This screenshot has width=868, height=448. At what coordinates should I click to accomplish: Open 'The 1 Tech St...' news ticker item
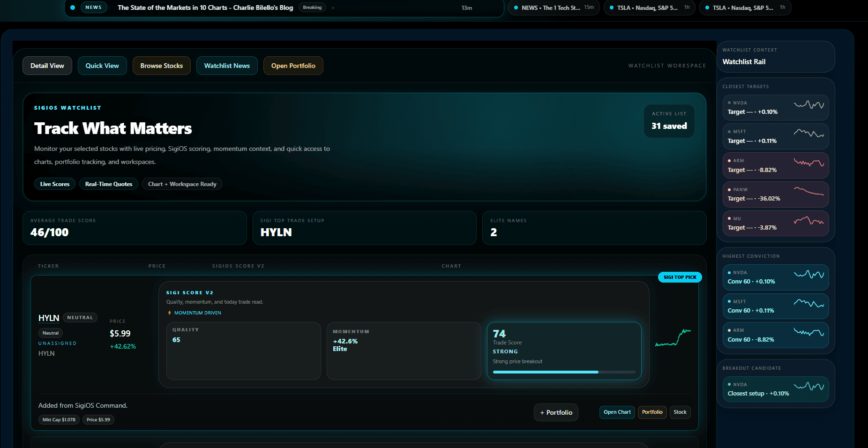(554, 7)
